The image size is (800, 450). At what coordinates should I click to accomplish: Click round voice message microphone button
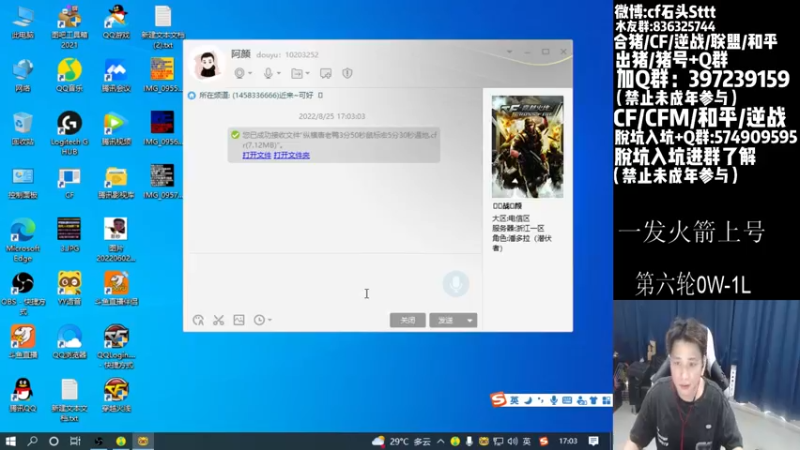(456, 283)
